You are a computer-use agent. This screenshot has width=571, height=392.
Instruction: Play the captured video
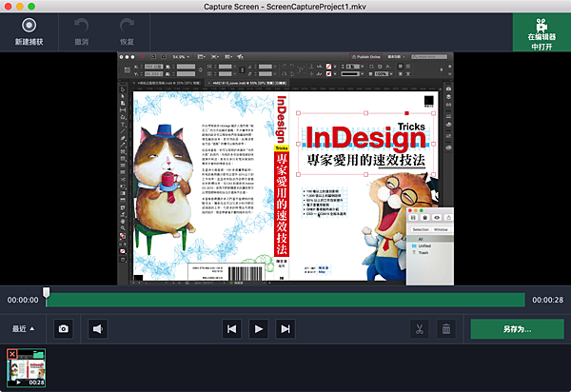click(257, 329)
